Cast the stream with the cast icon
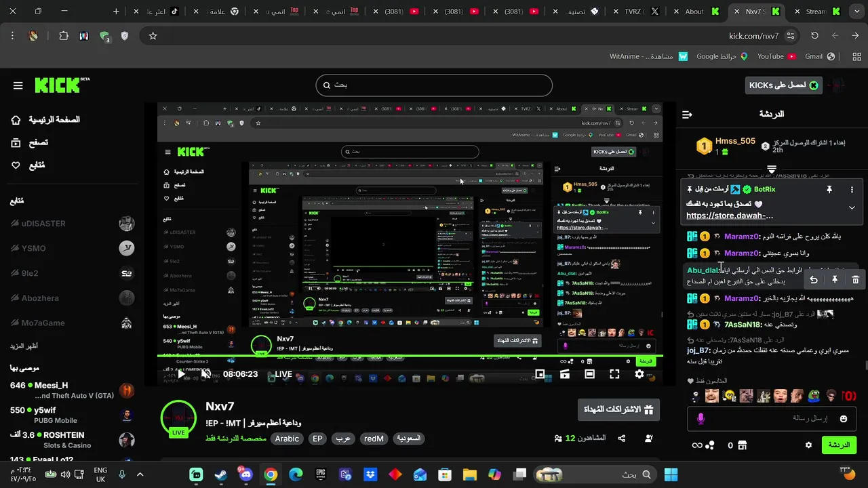868x488 pixels. 564,374
